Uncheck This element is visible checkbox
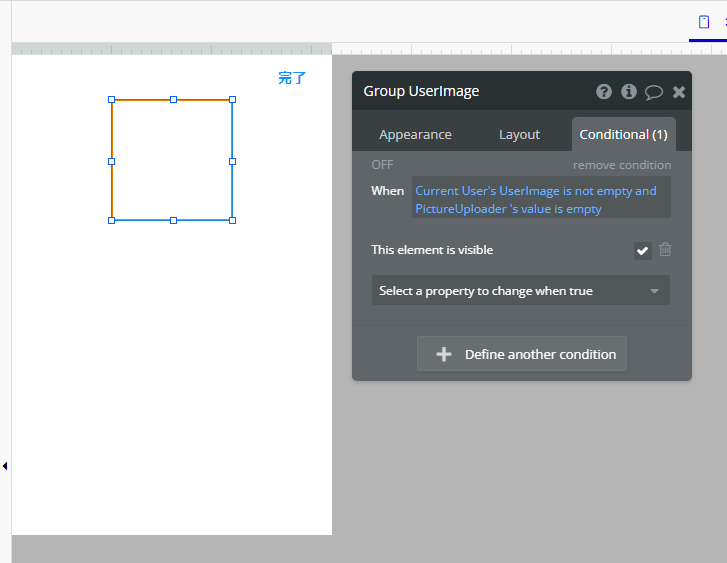The image size is (727, 563). pos(643,251)
